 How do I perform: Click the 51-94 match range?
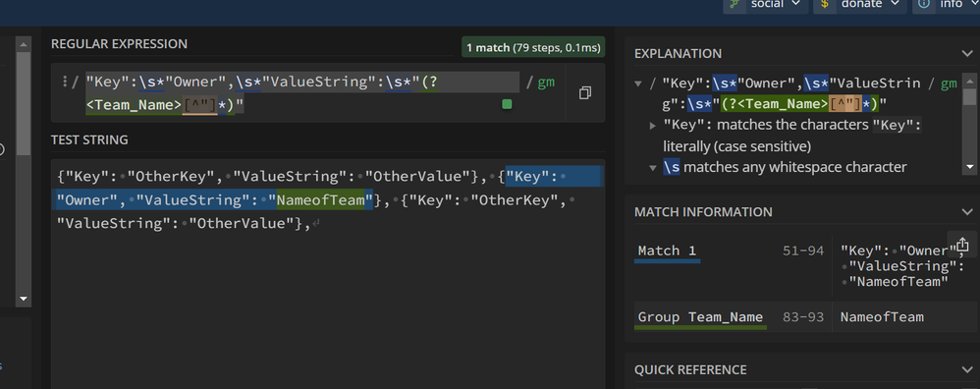[x=803, y=250]
